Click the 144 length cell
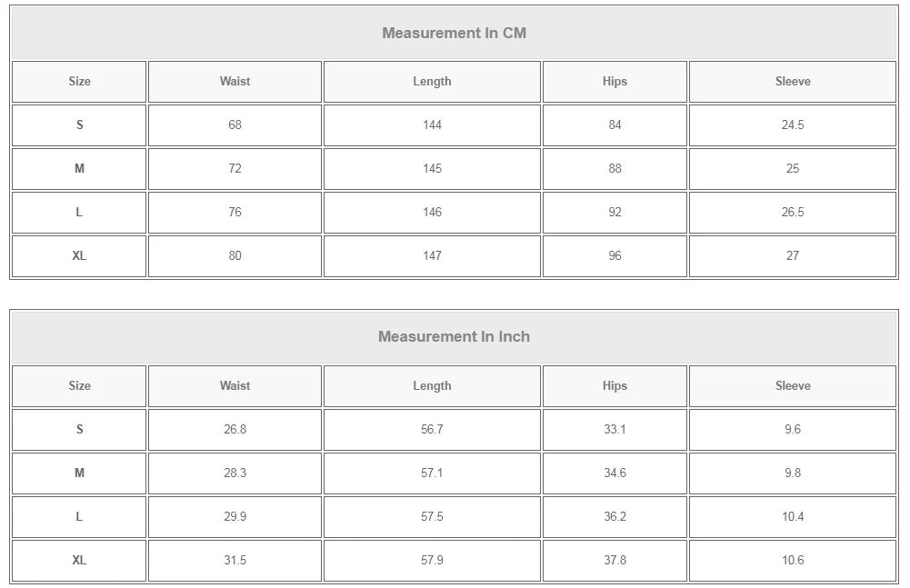Image resolution: width=910 pixels, height=588 pixels. [x=432, y=125]
